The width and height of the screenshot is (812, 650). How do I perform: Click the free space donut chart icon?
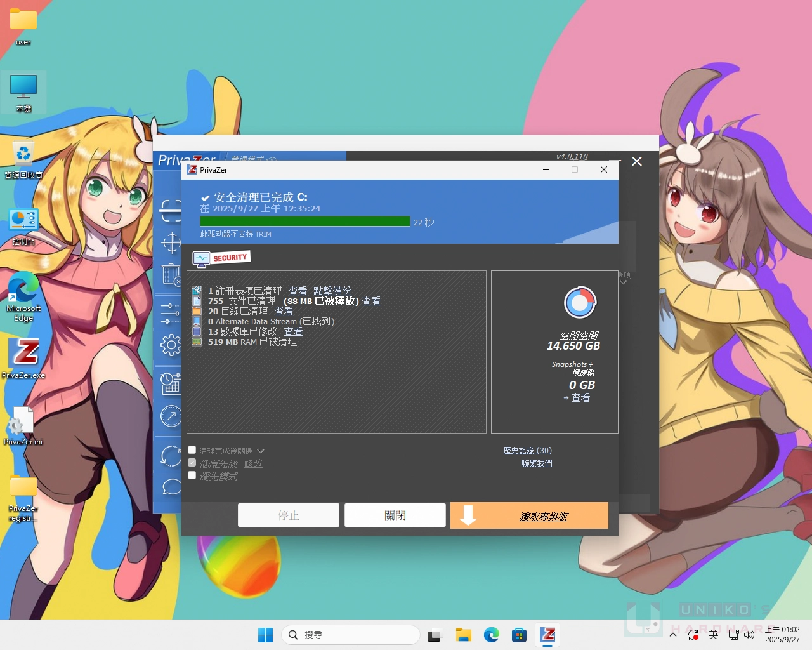click(580, 302)
